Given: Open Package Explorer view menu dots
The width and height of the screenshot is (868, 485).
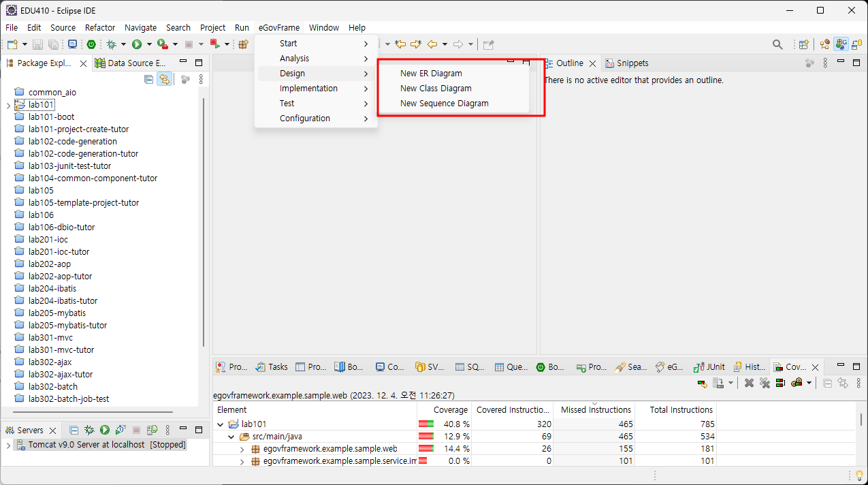Looking at the screenshot, I should tap(201, 79).
